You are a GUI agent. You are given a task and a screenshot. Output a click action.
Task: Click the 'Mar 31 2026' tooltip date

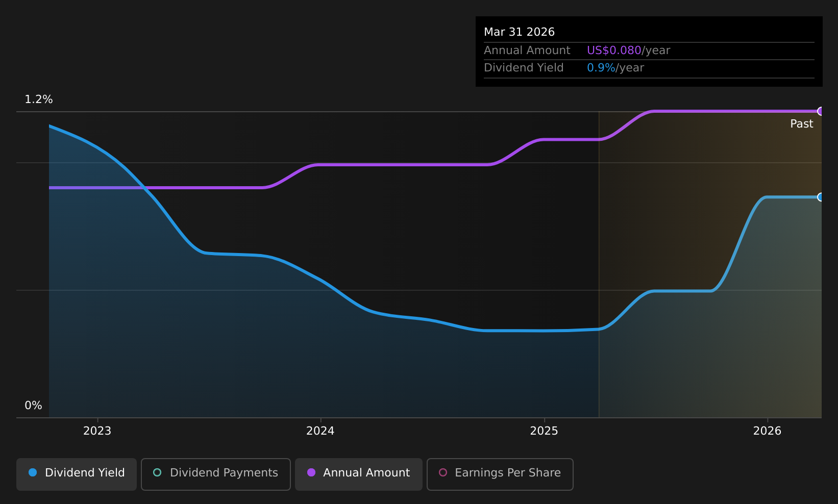[x=519, y=32]
